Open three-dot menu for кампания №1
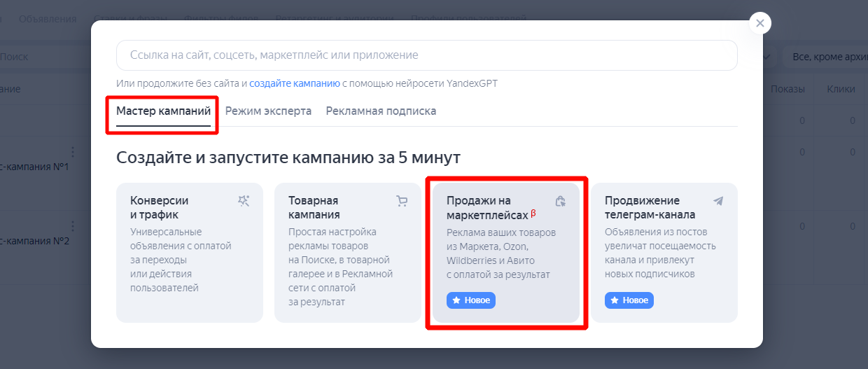Image resolution: width=868 pixels, height=369 pixels. pyautogui.click(x=72, y=152)
